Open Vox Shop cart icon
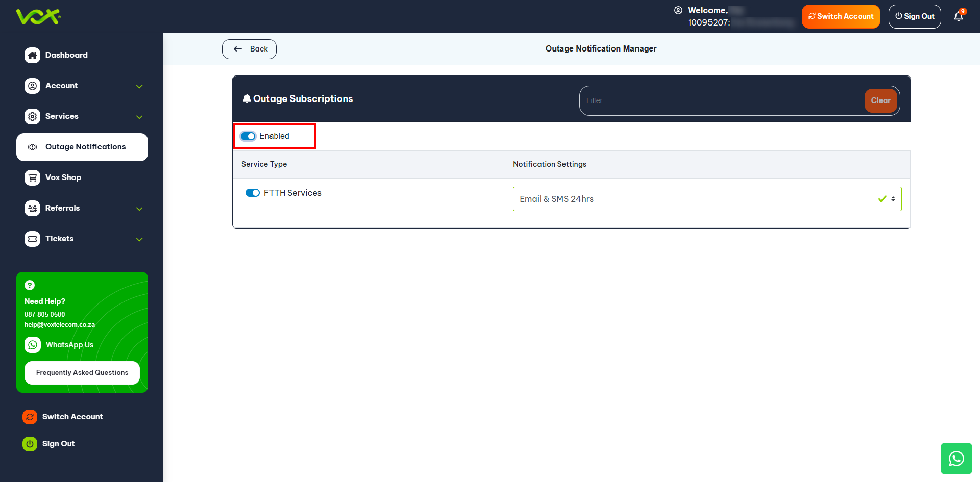The image size is (980, 482). click(32, 177)
